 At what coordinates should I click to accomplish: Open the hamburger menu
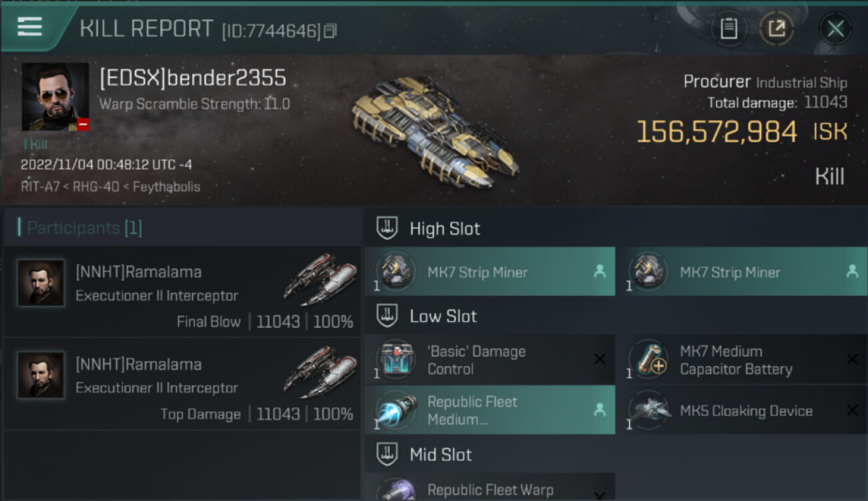[x=29, y=27]
